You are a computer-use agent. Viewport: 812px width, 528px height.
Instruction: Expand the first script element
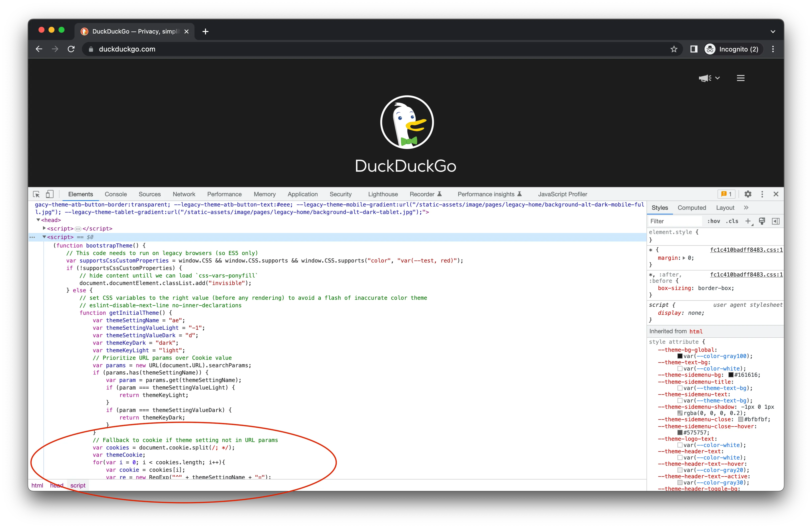click(x=45, y=228)
